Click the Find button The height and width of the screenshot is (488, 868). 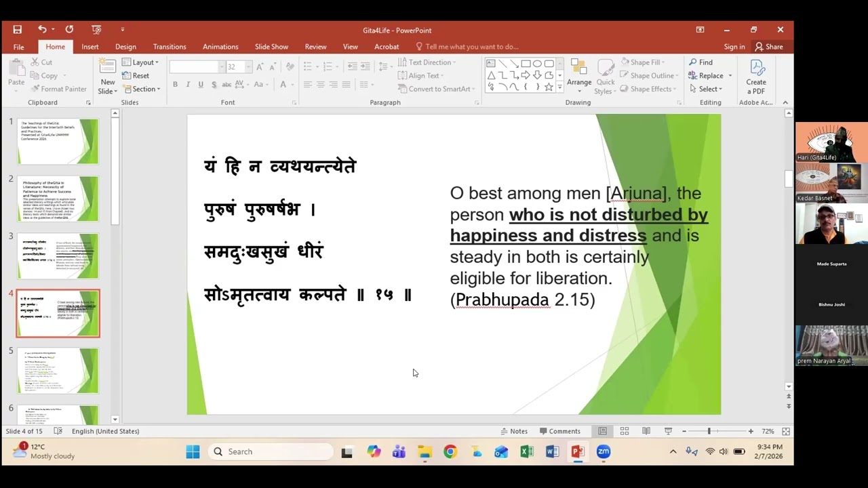(x=701, y=62)
